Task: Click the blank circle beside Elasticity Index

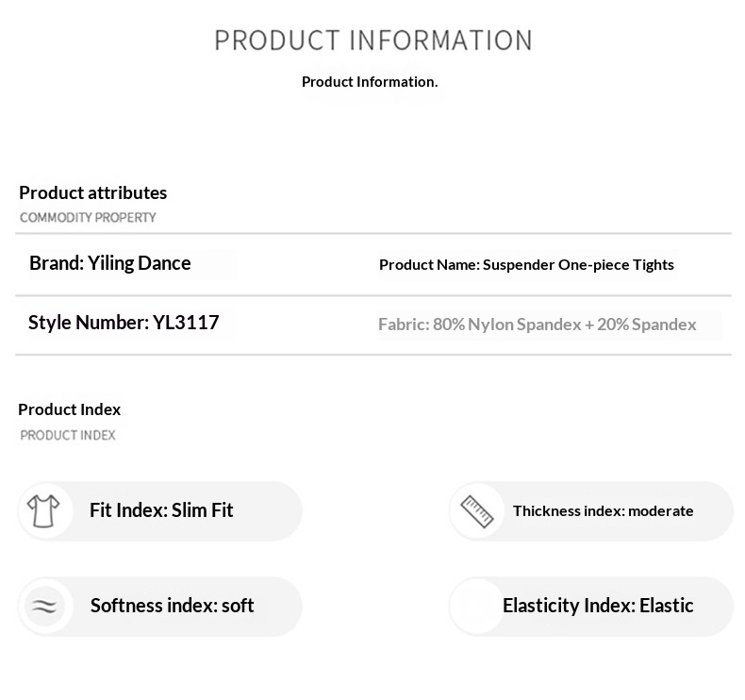Action: pyautogui.click(x=476, y=606)
